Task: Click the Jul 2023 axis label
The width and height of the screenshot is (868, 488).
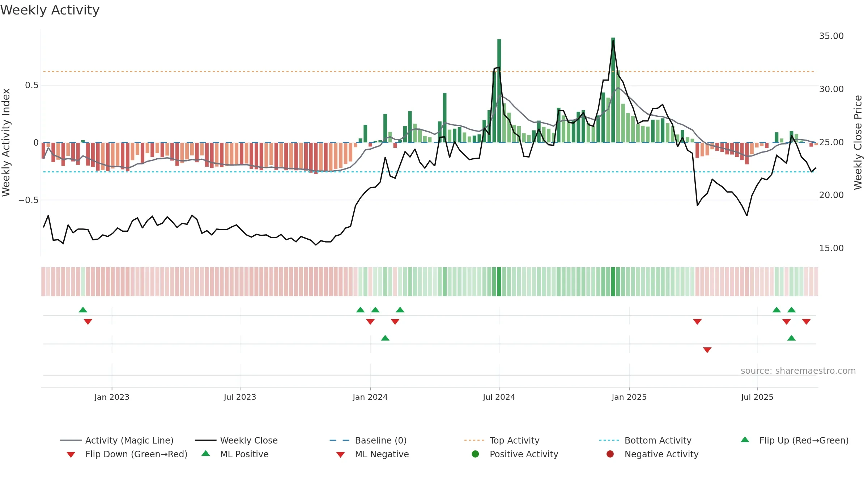Action: pyautogui.click(x=240, y=397)
